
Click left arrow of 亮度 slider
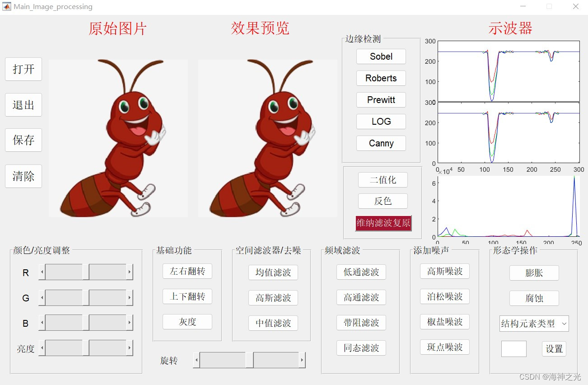tap(42, 348)
